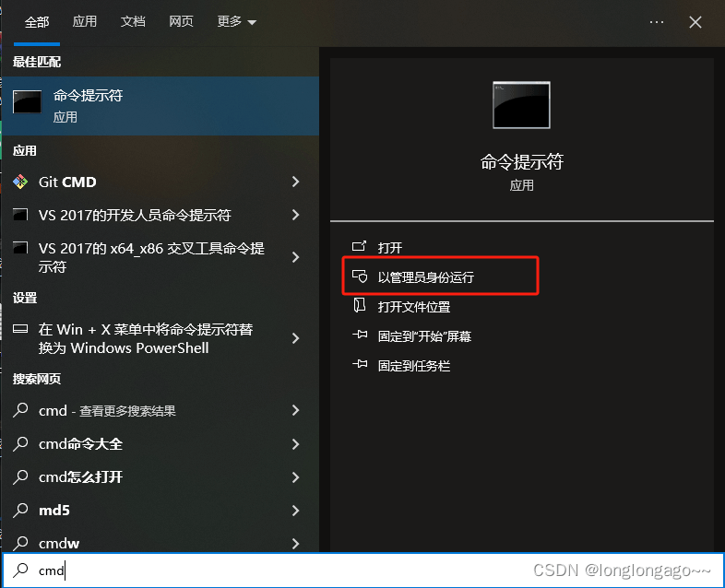Click the VS 2017的开发人员命令提示符 icon
The image size is (725, 588).
[20, 215]
